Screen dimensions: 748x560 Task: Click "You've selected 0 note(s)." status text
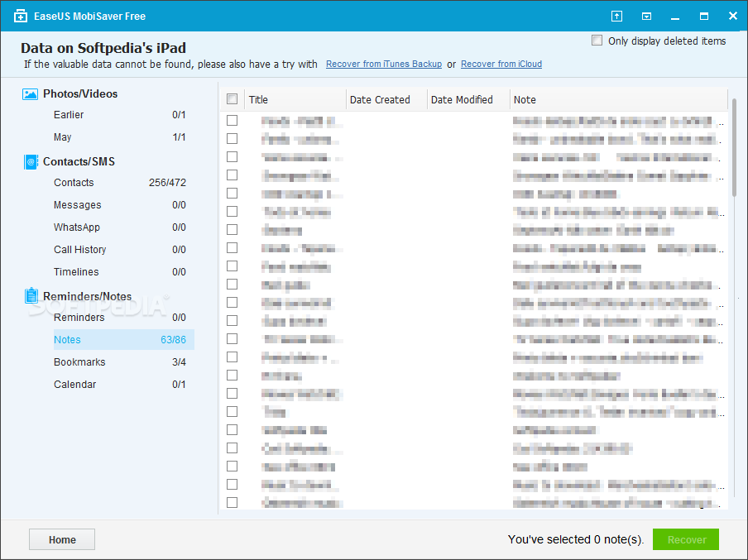tap(576, 539)
